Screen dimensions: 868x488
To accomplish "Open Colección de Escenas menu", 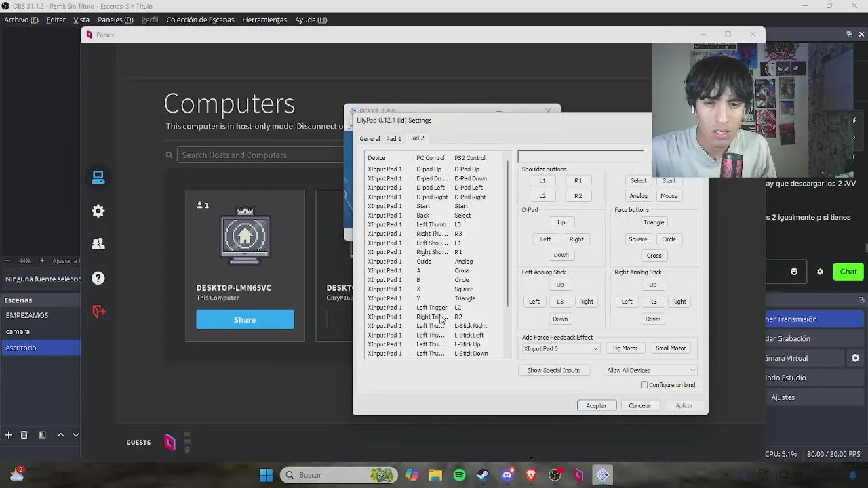I will (200, 20).
